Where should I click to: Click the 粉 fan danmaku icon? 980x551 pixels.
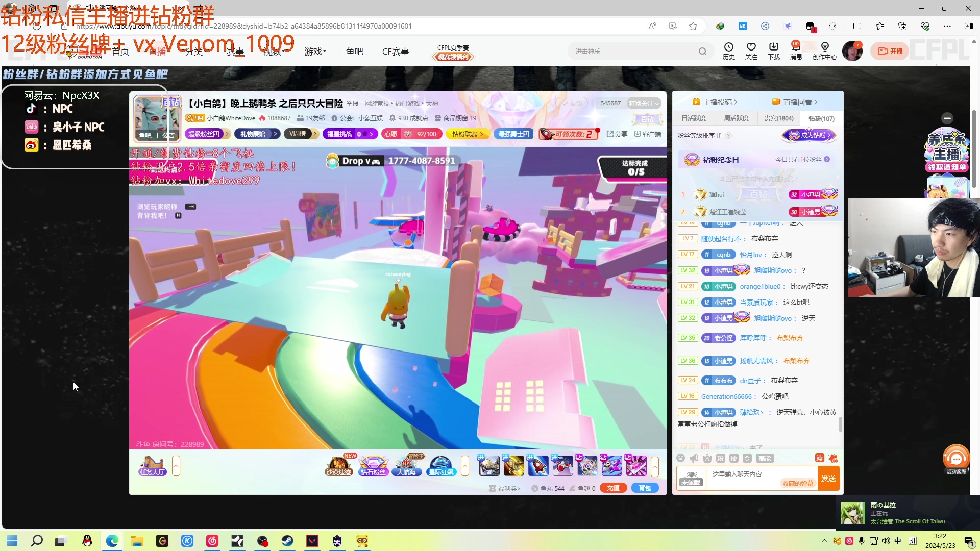point(720,458)
